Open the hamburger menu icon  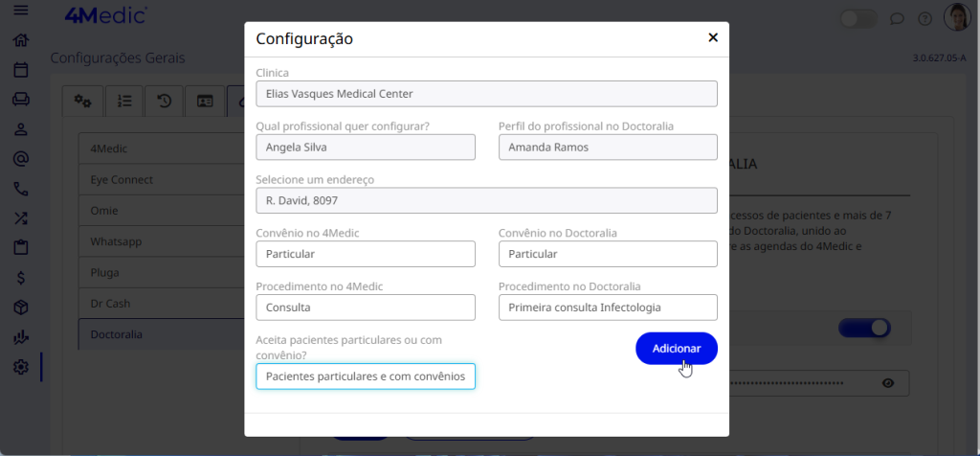click(x=20, y=11)
